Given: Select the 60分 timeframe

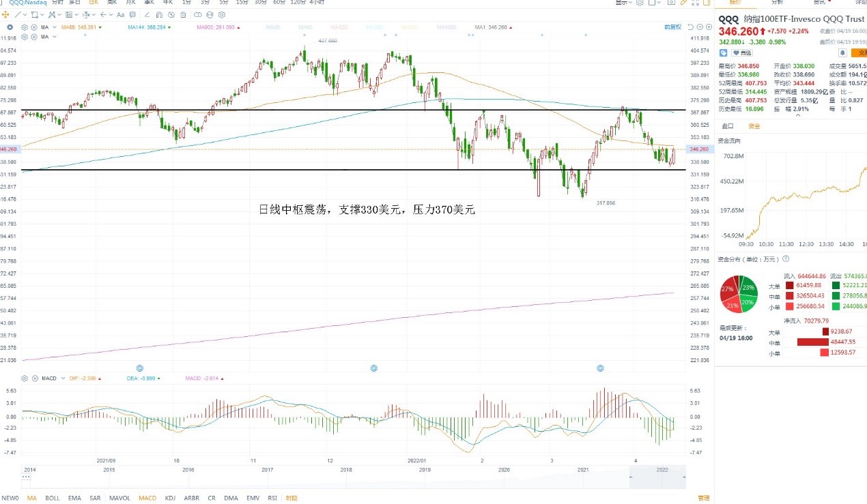Looking at the screenshot, I should (279, 2).
